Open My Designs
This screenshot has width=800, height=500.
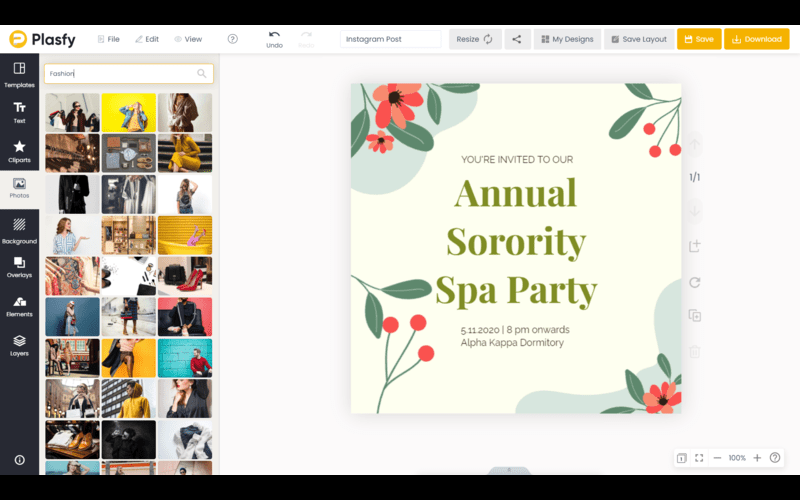[567, 39]
